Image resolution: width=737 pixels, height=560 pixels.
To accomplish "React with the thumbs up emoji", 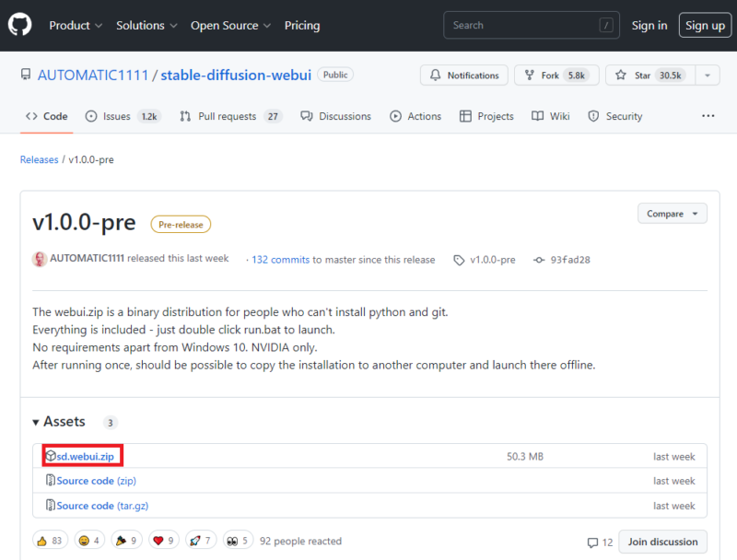I will pyautogui.click(x=50, y=540).
